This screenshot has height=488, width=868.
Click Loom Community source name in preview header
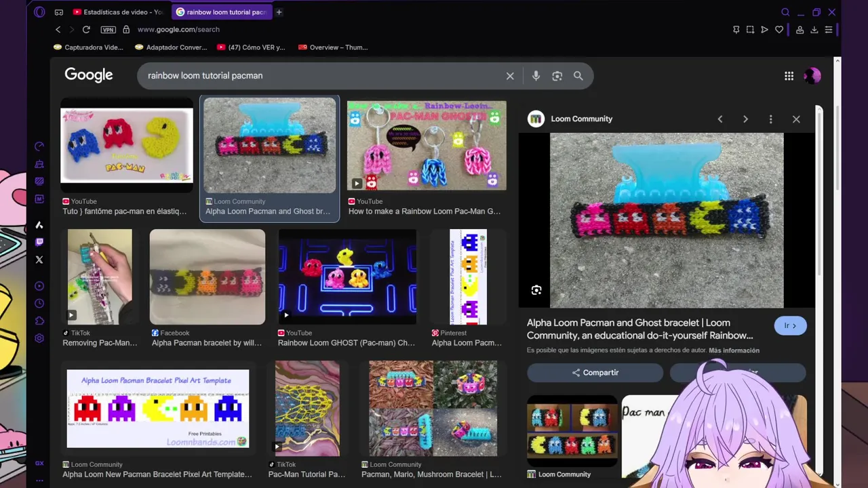[x=581, y=119]
